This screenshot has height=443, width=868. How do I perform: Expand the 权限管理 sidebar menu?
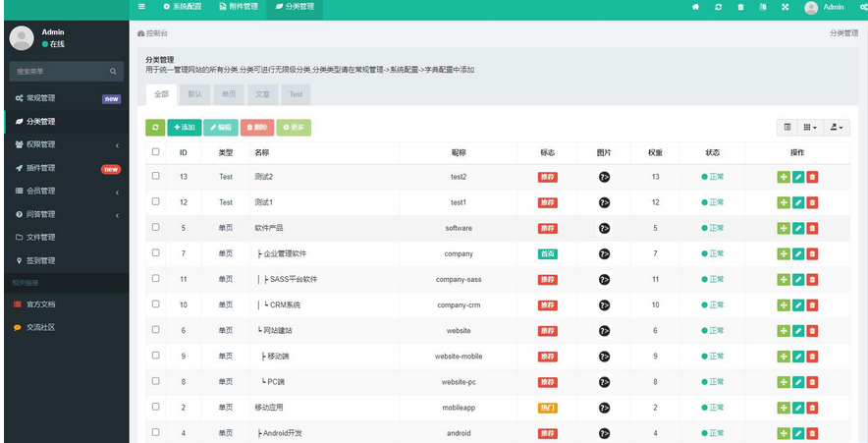[67, 144]
